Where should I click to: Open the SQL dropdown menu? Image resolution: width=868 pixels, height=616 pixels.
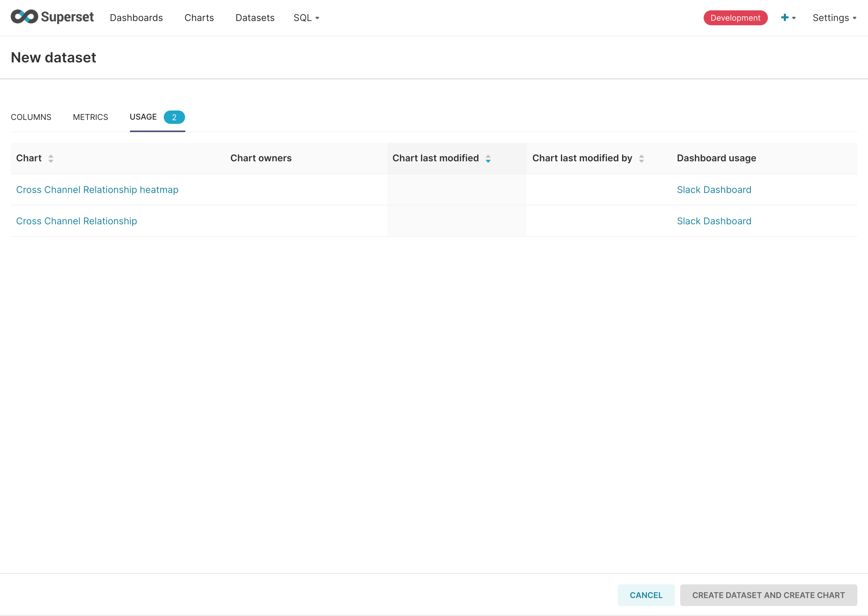[x=306, y=17]
